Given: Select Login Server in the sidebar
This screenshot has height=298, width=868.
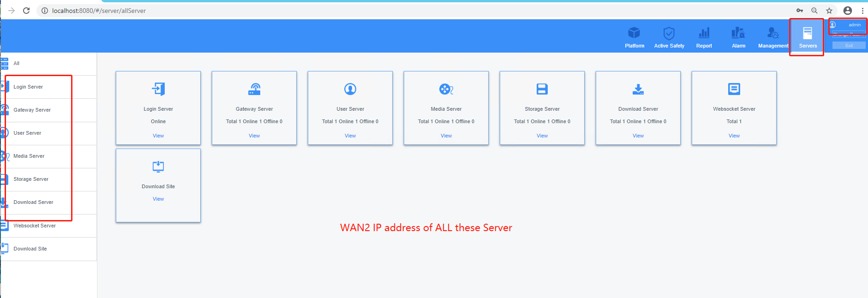Looking at the screenshot, I should pos(48,87).
